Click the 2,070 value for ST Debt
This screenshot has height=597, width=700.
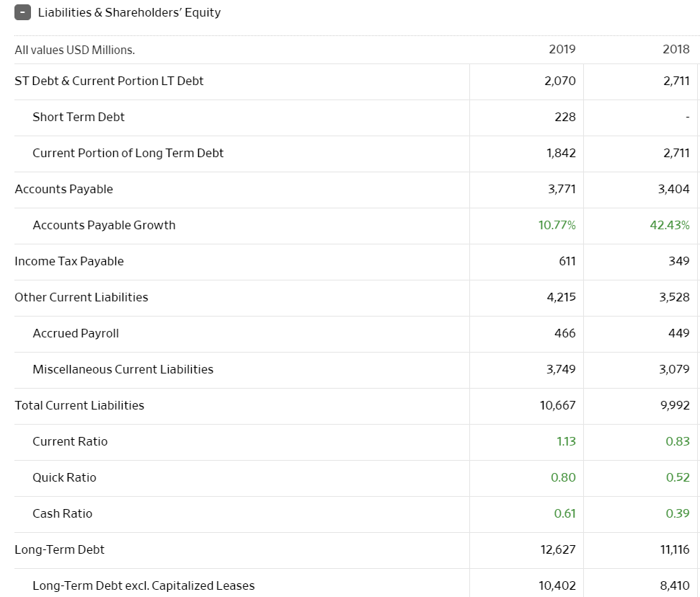click(x=559, y=81)
